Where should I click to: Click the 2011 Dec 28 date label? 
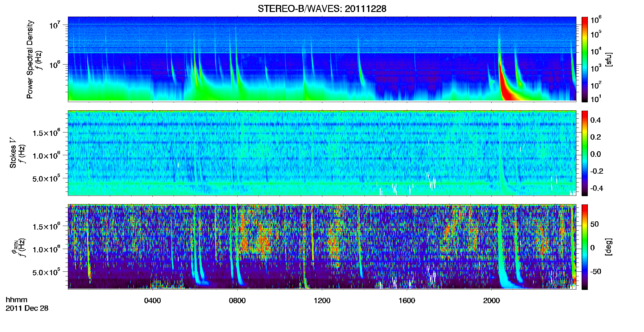(x=27, y=308)
